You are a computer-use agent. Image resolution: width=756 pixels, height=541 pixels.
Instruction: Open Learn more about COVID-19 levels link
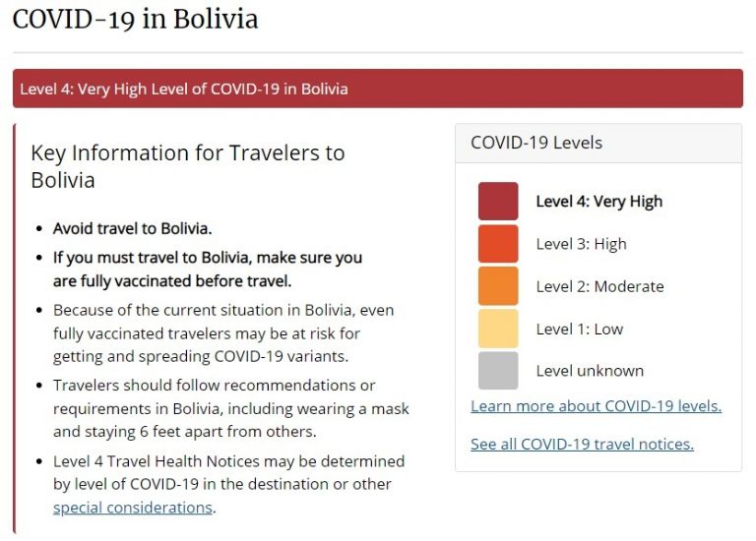[596, 406]
